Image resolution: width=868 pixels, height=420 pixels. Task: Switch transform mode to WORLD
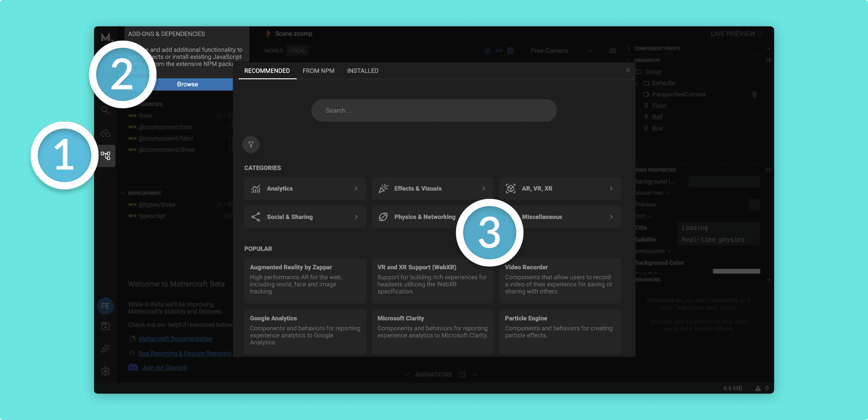point(274,51)
